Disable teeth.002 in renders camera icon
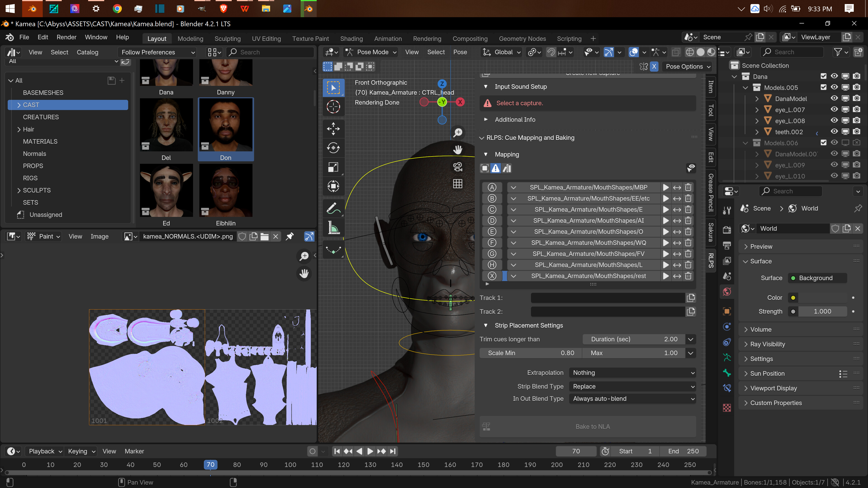Viewport: 868px width, 488px height. pos(856,132)
